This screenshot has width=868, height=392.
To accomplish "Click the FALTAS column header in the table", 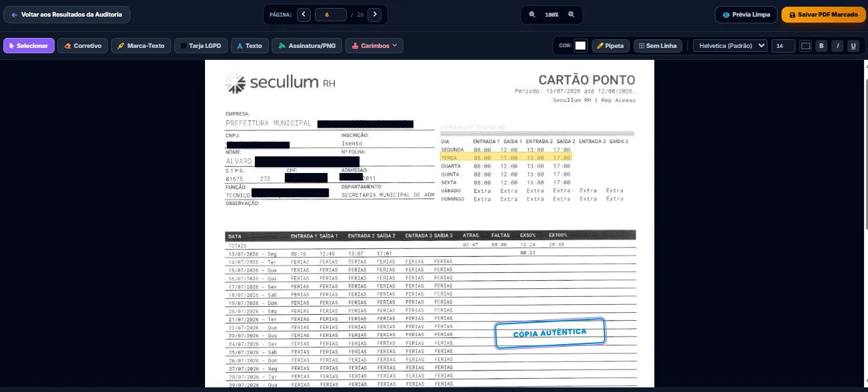I will (501, 236).
